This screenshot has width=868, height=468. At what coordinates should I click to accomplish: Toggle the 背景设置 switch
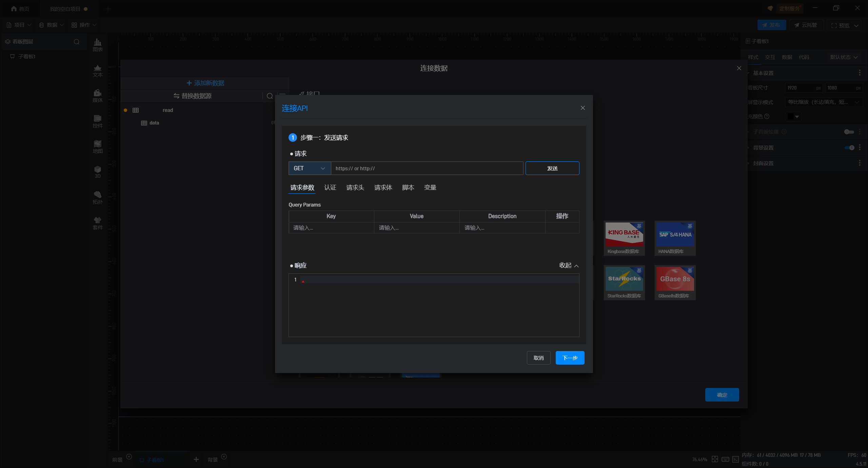coord(849,148)
